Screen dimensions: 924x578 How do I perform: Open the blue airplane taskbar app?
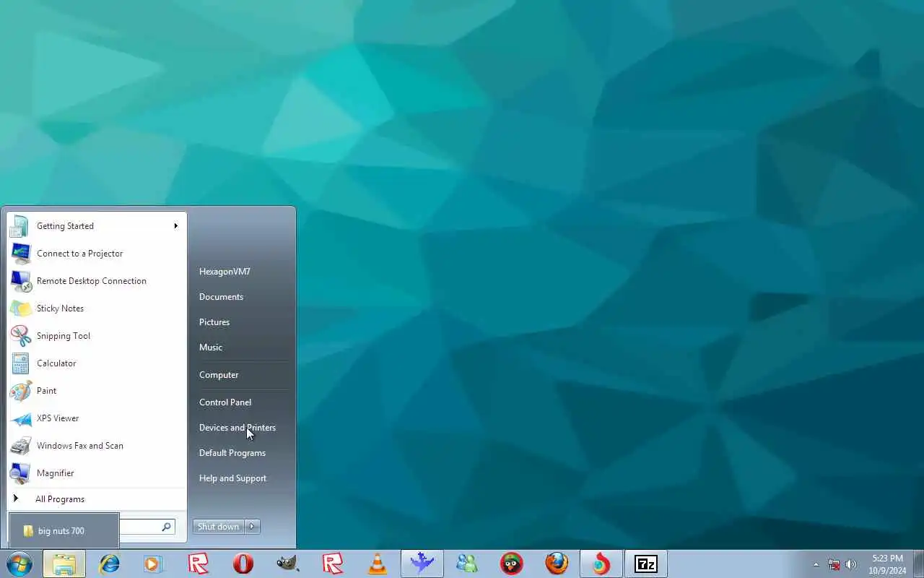tap(422, 564)
